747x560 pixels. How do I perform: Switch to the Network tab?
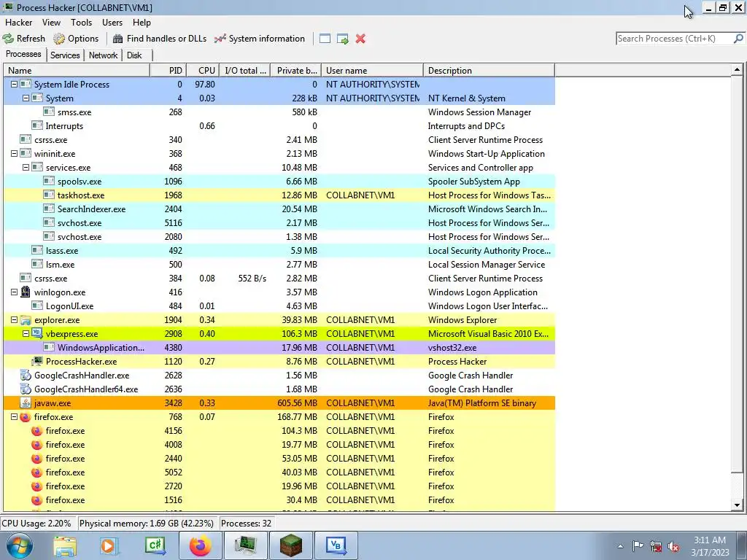[103, 55]
